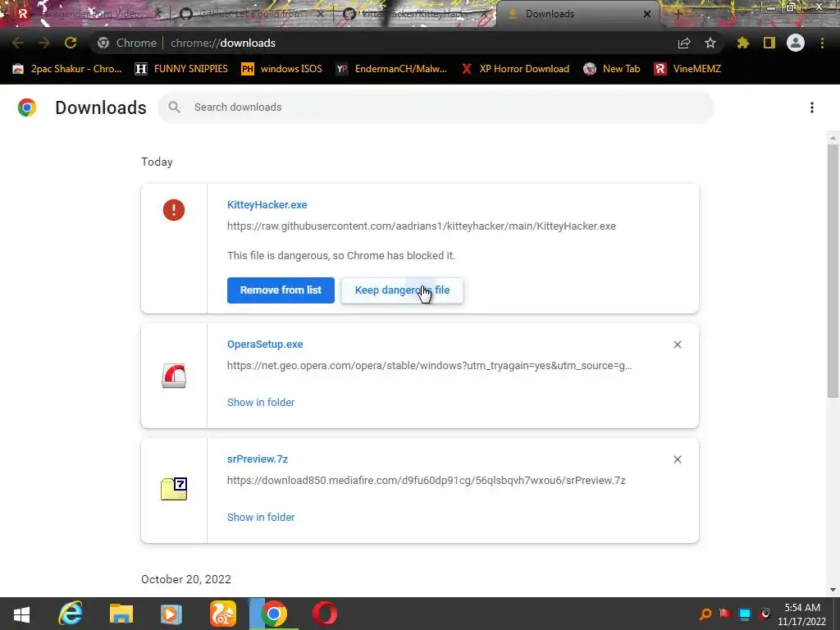Launch Opera from the taskbar
This screenshot has width=840, height=630.
(x=325, y=614)
